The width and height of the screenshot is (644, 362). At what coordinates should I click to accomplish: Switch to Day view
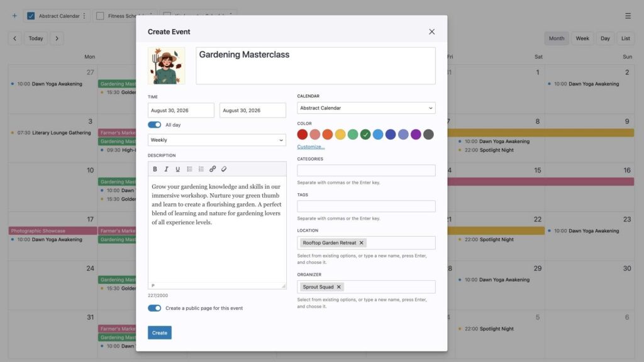[605, 38]
